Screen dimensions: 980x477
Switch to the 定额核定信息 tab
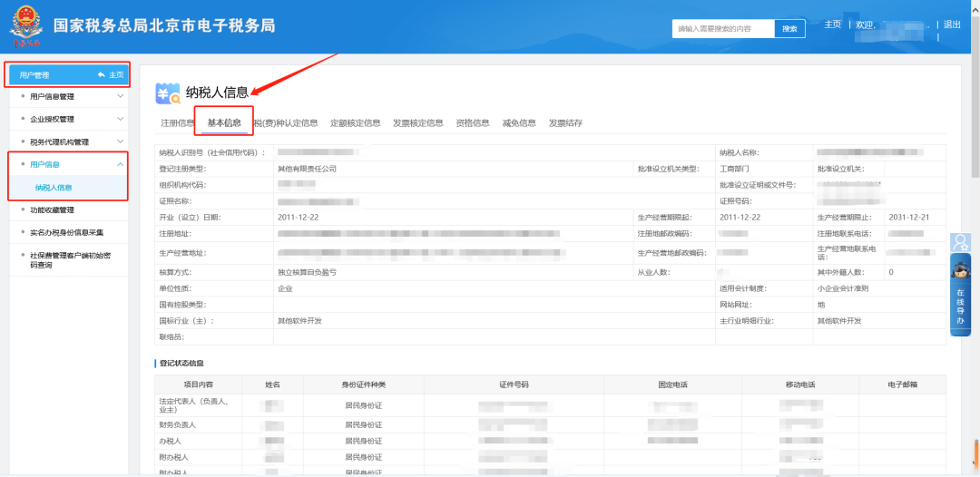click(355, 123)
